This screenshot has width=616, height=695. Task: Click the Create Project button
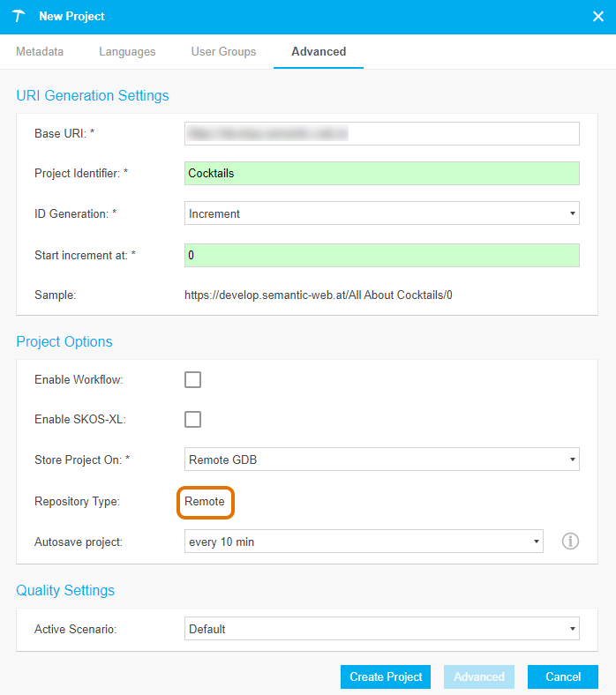click(x=386, y=676)
